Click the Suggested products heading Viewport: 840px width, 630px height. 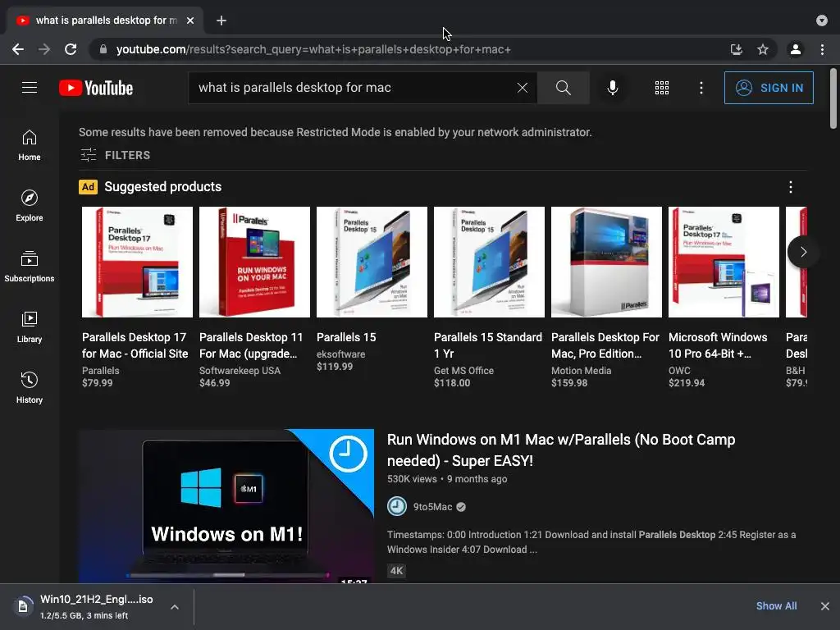tap(163, 186)
